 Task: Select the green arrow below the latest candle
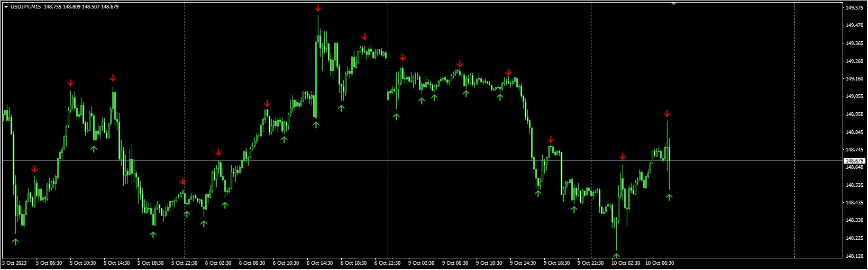pos(669,197)
